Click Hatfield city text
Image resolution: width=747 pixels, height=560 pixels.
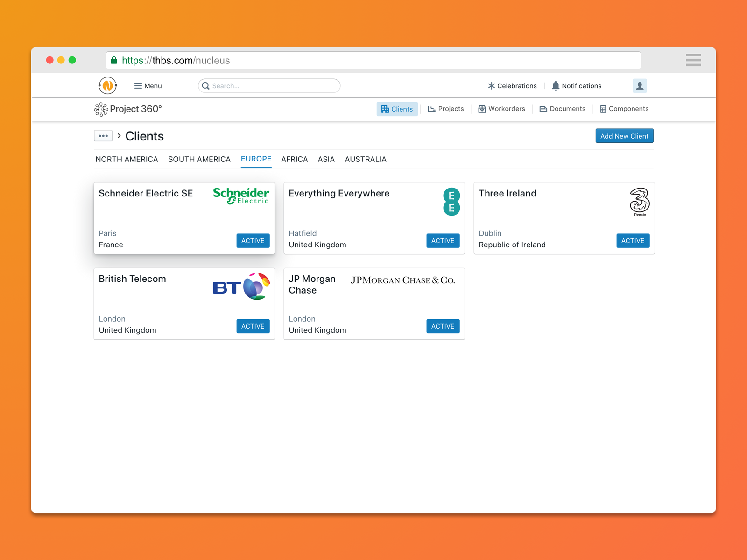pos(303,233)
